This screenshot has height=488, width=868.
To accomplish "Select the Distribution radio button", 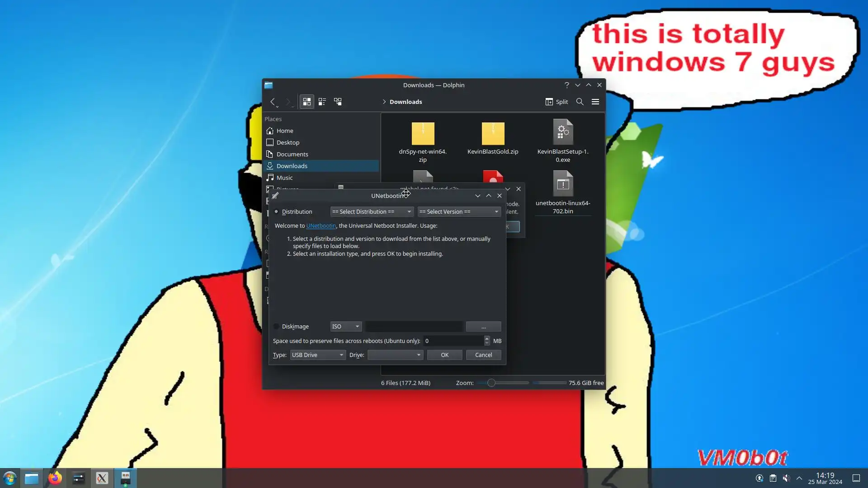I will pyautogui.click(x=276, y=211).
